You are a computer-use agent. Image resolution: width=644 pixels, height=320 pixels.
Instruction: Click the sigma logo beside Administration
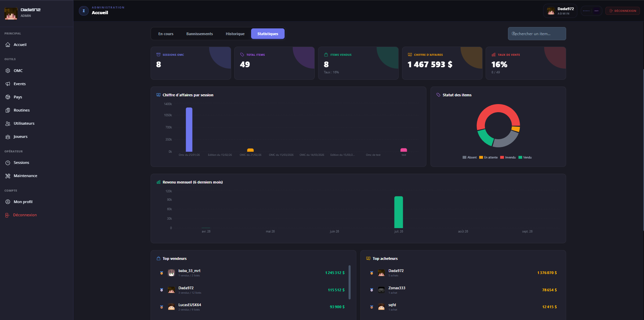(84, 11)
